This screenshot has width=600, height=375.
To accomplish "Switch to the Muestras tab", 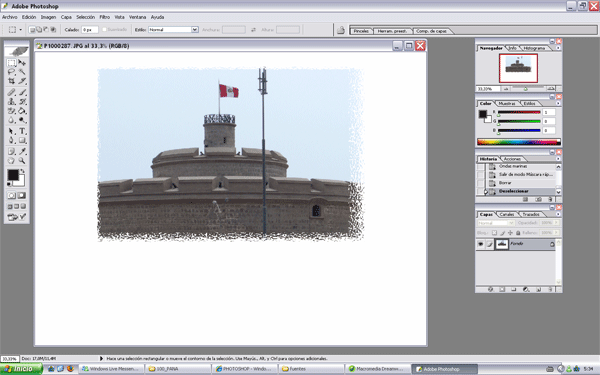I will coord(507,103).
